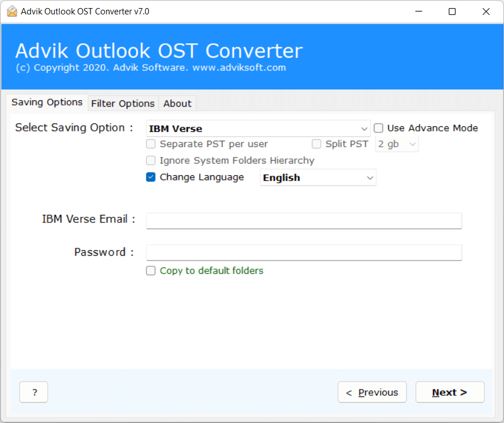Go back with the Previous button

(372, 392)
